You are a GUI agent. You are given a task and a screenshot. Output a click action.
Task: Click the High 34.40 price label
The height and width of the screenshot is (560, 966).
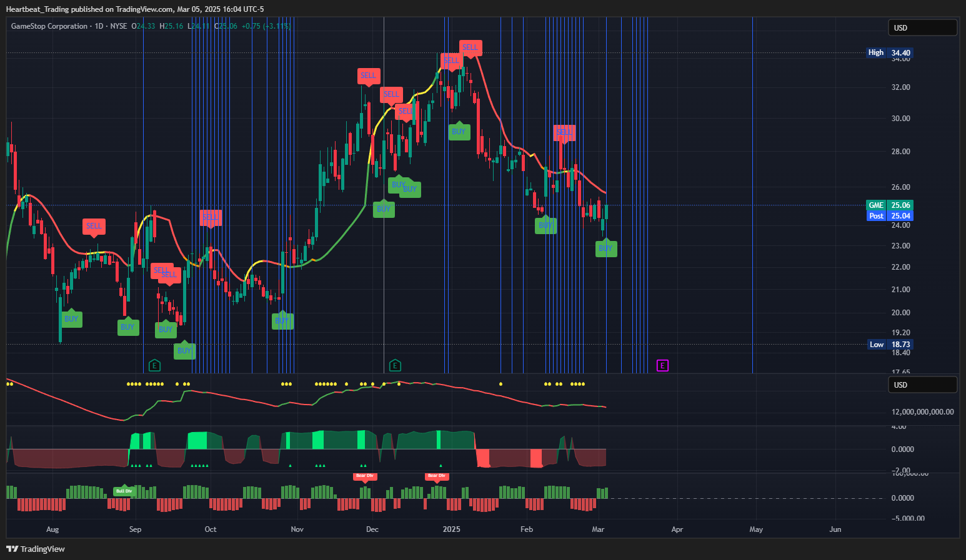(890, 52)
